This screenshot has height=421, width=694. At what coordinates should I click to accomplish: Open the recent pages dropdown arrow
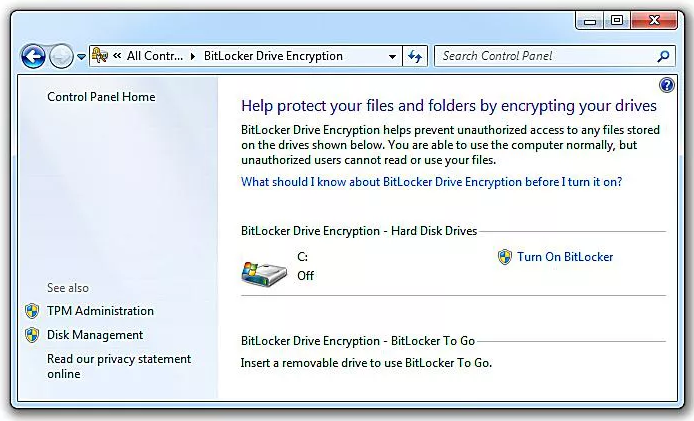[x=81, y=57]
